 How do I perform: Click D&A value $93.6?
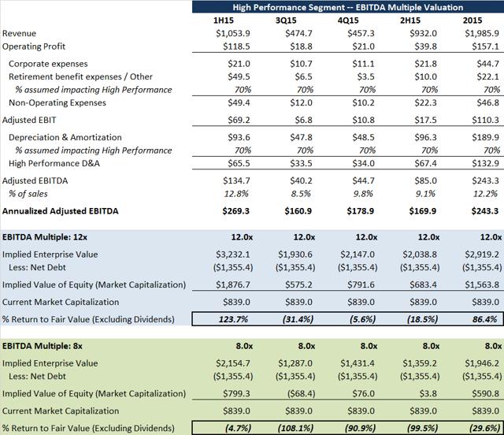point(239,138)
